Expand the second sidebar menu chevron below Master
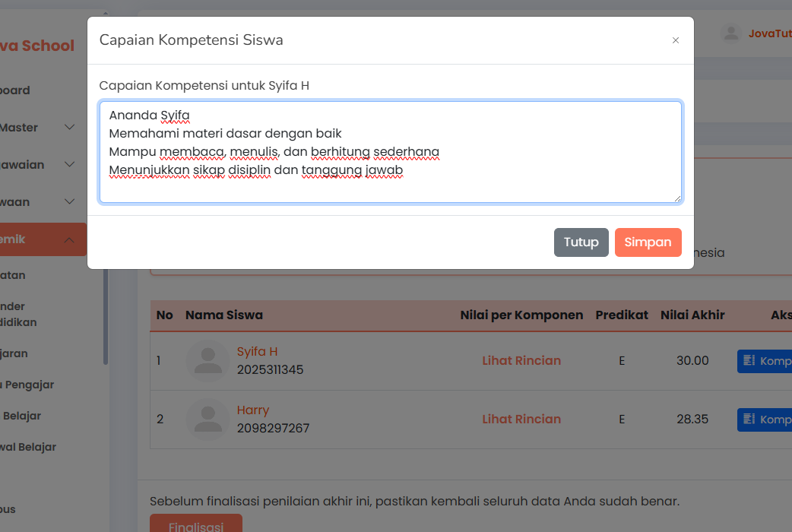The height and width of the screenshot is (532, 792). 70,165
